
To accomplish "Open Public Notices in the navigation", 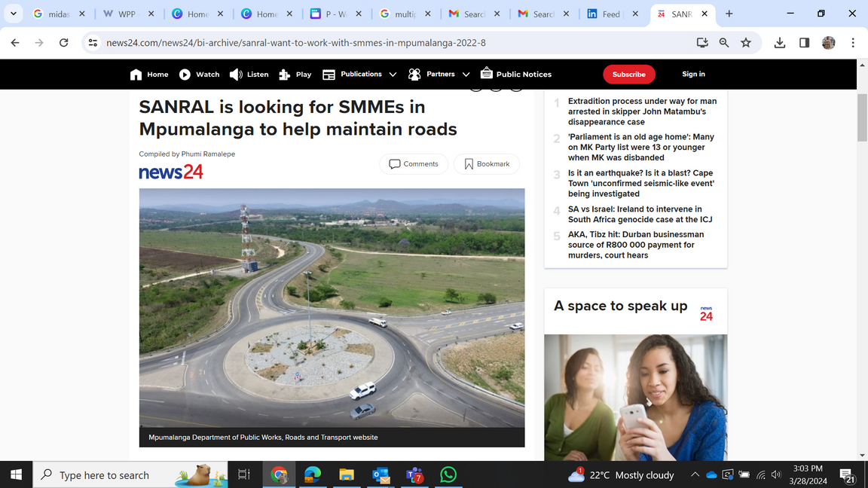I will click(516, 74).
